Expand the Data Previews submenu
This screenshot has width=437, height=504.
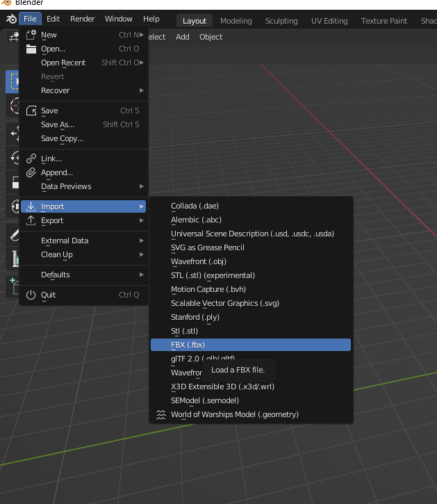point(83,186)
